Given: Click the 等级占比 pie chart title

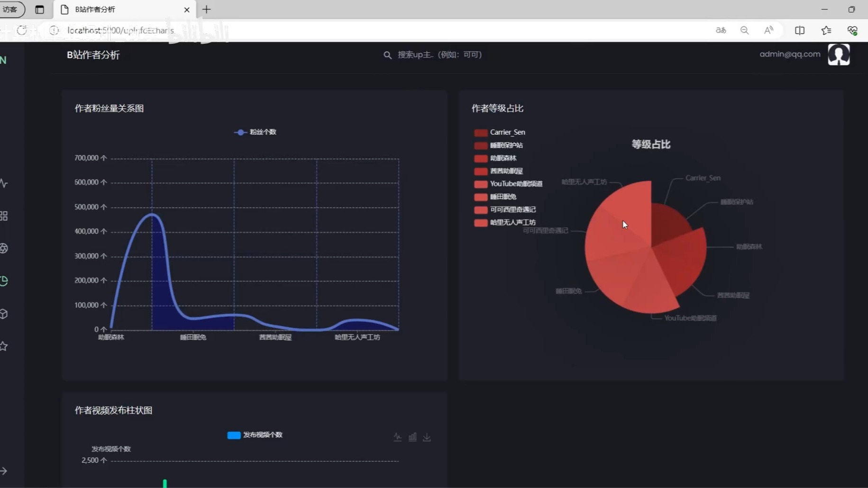Looking at the screenshot, I should coord(651,145).
